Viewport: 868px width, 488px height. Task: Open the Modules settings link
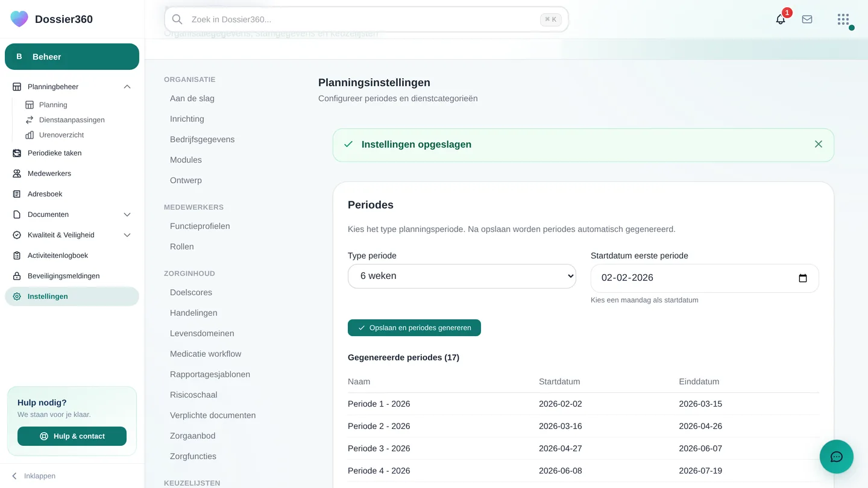[186, 160]
